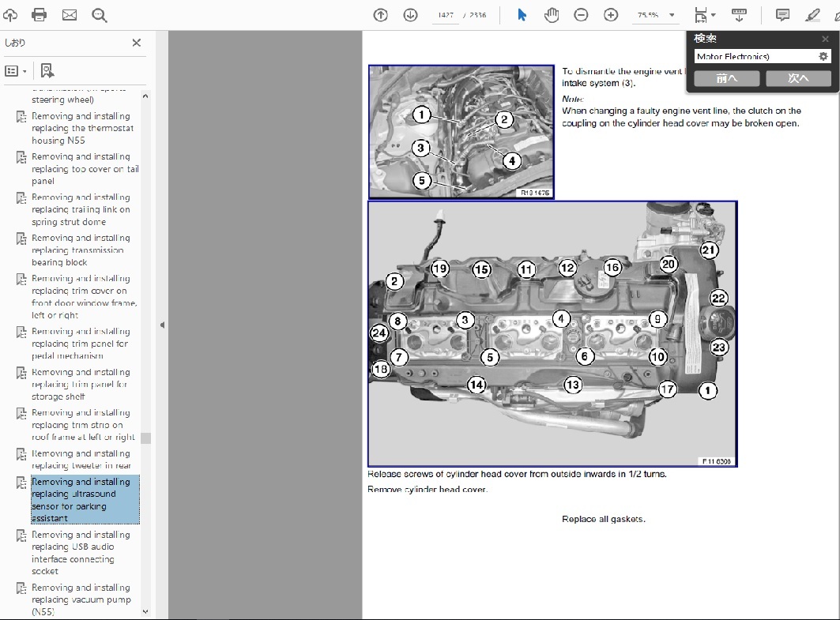This screenshot has height=620, width=840.
Task: Click the highlight pen icon
Action: pos(812,15)
